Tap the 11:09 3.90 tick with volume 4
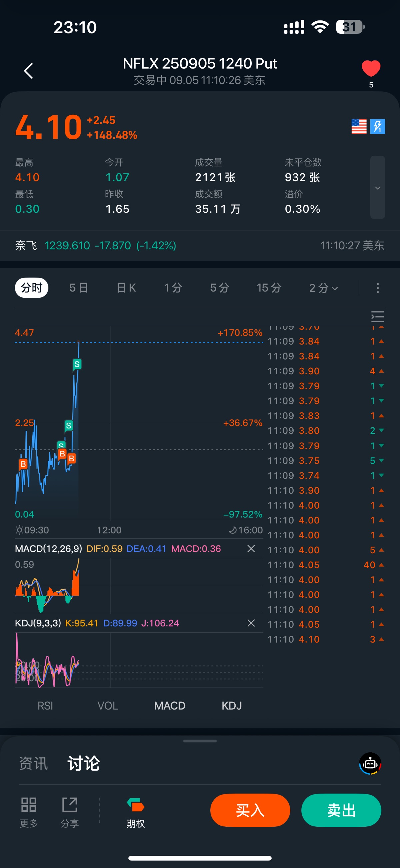Viewport: 400px width, 868px height. tap(326, 371)
